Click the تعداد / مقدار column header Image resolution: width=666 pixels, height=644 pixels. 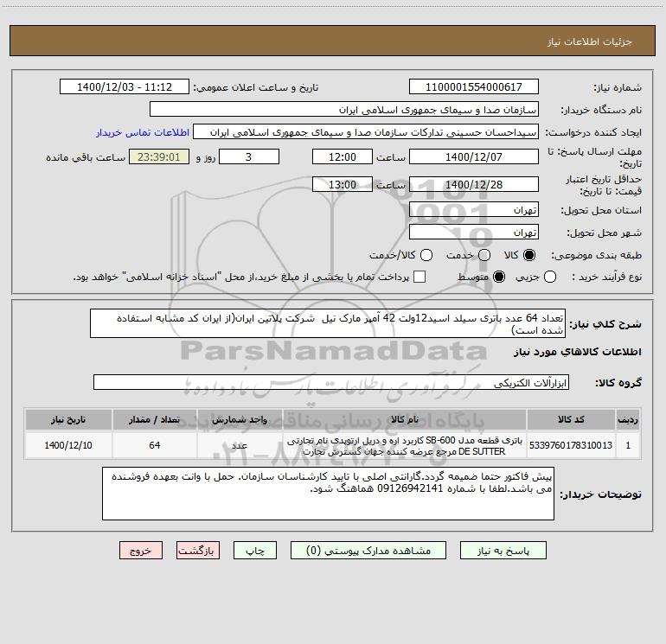155,419
